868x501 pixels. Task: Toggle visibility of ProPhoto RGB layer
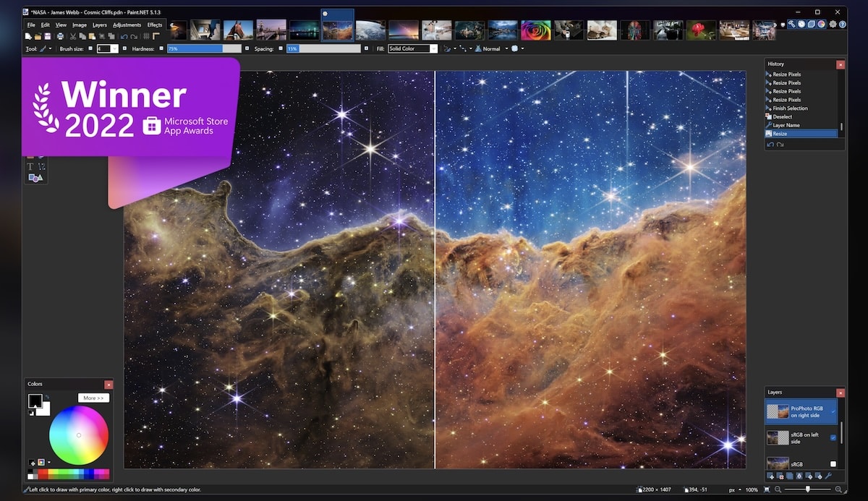pyautogui.click(x=833, y=411)
